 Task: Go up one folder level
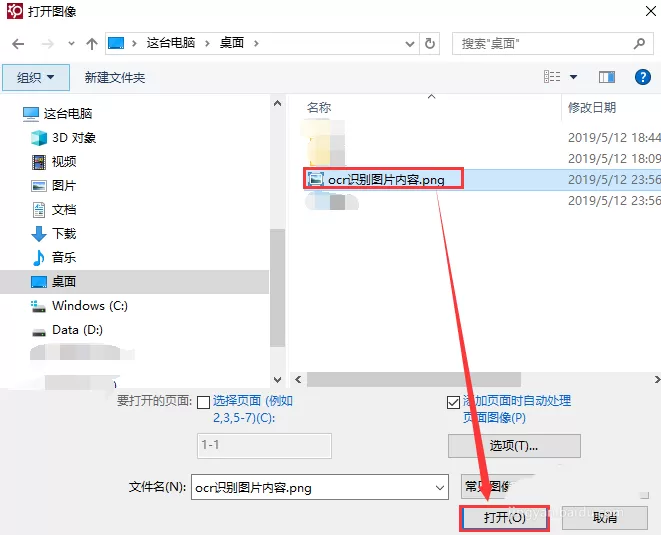(91, 43)
